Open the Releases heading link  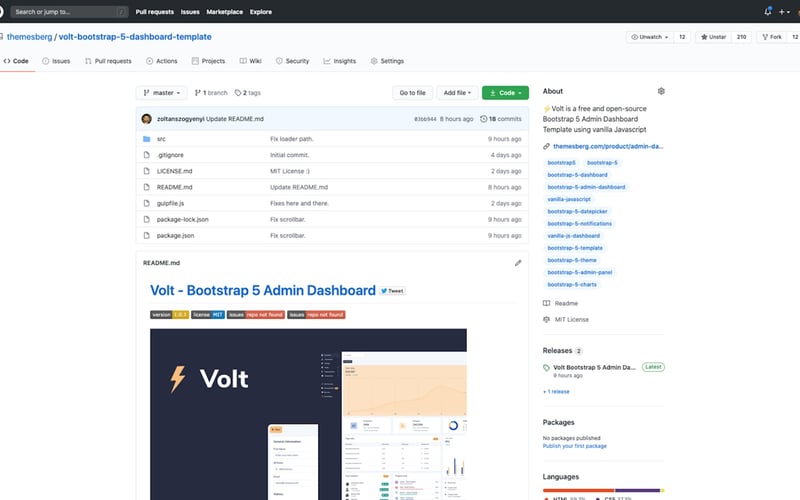[x=557, y=351]
